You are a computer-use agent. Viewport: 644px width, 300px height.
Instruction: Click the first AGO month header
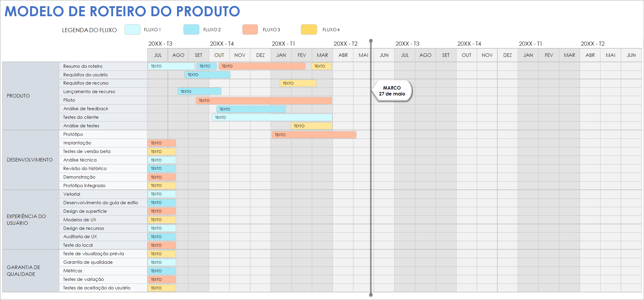pos(178,55)
